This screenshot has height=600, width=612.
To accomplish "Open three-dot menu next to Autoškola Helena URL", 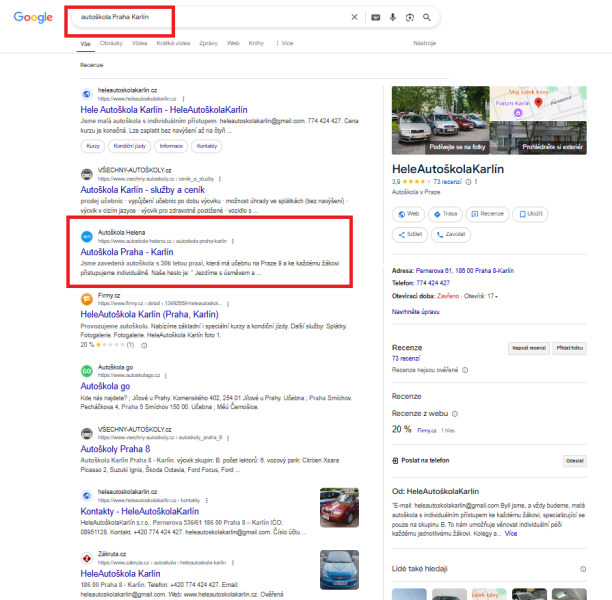I will coord(233,241).
